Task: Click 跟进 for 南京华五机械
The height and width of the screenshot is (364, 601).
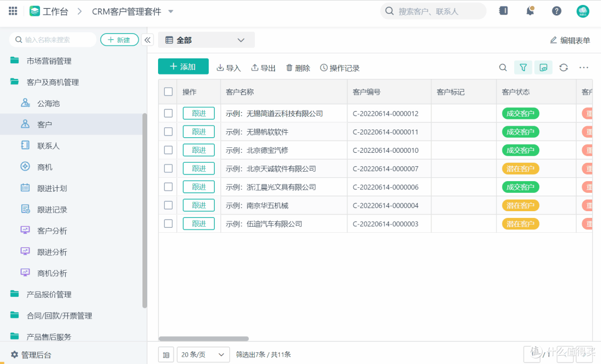Action: 199,205
